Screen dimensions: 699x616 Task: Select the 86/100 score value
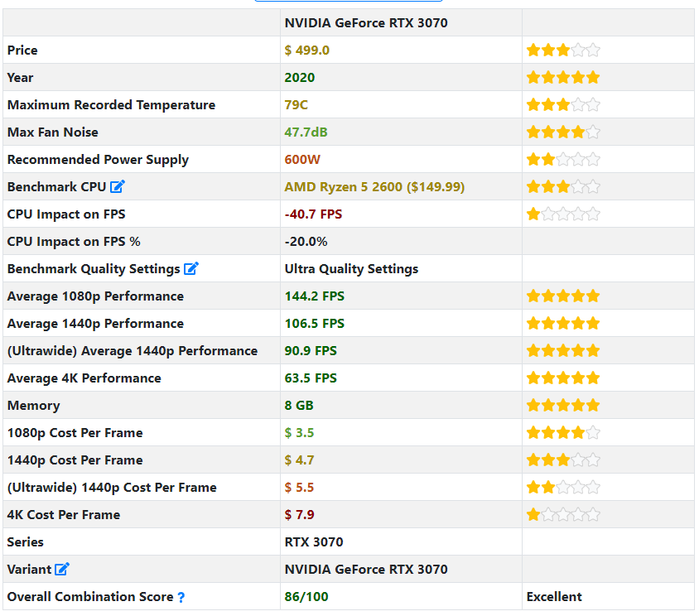[x=306, y=596]
